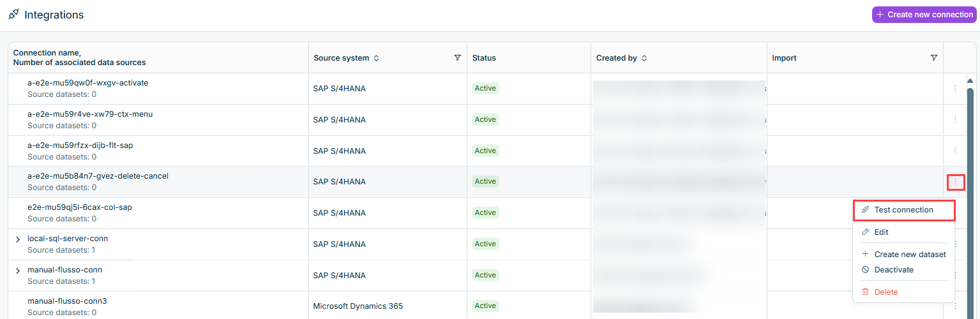
Task: Click the plus icon beside Create new dataset
Action: [865, 254]
